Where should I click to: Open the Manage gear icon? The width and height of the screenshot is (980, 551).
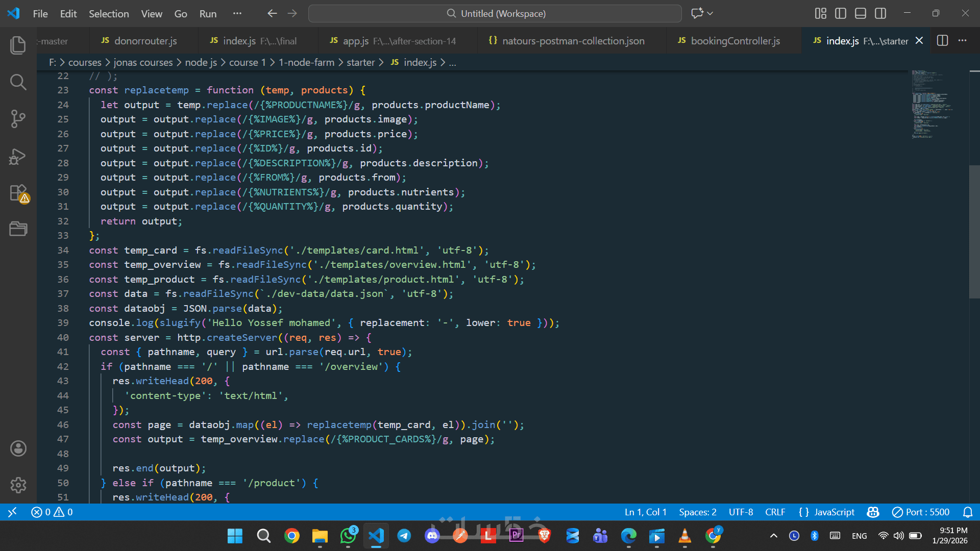[18, 485]
